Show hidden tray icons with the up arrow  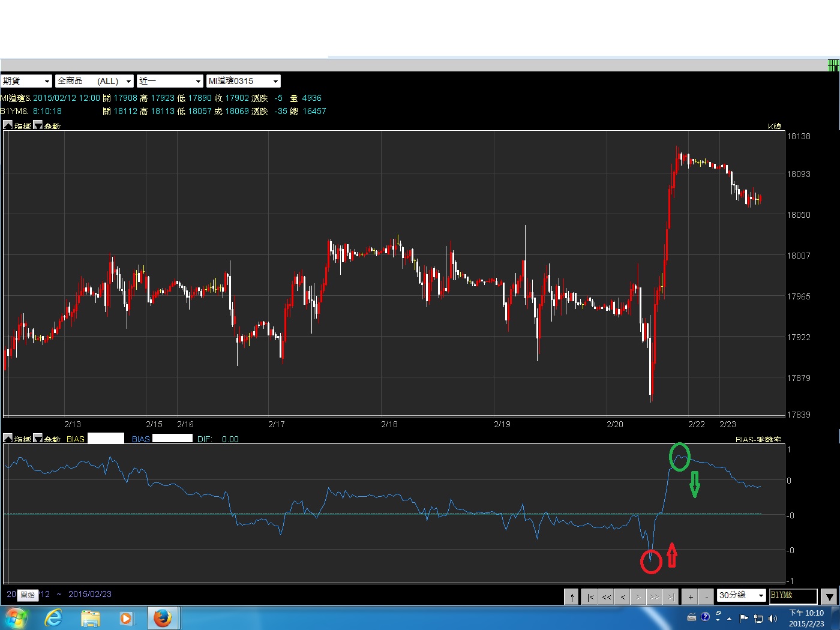click(x=730, y=618)
